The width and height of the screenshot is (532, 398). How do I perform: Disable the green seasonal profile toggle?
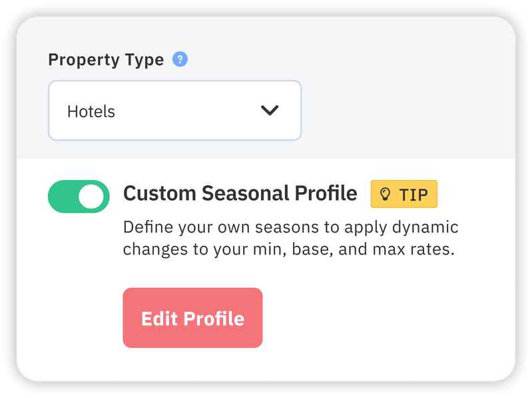point(79,196)
